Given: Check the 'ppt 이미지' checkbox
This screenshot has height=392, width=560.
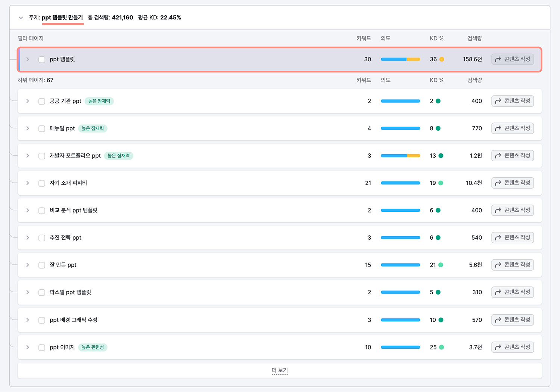Looking at the screenshot, I should pos(42,347).
